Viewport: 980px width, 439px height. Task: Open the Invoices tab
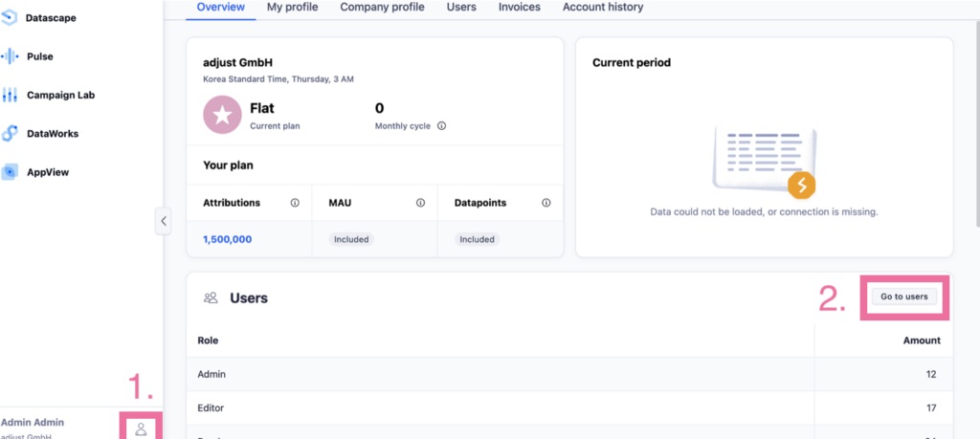[x=520, y=8]
